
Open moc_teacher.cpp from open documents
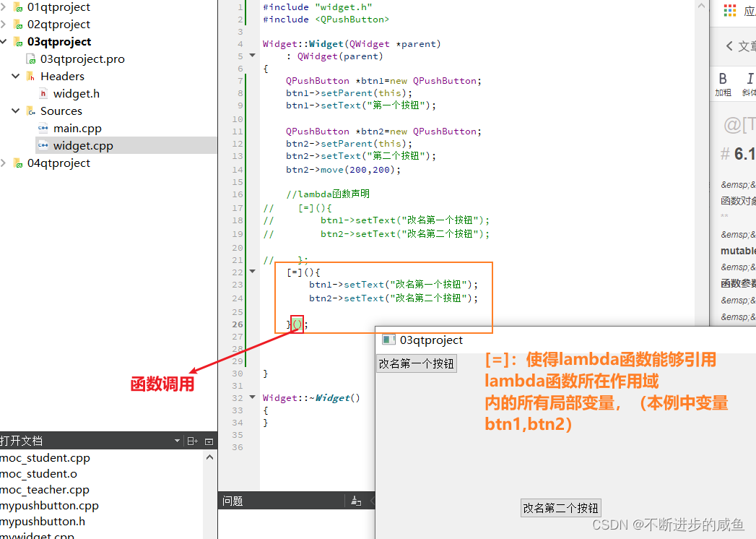coord(45,489)
